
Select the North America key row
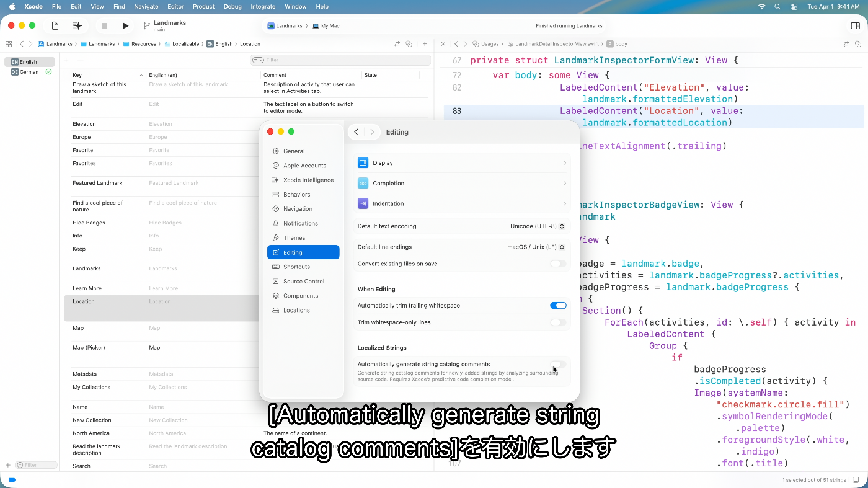[246, 433]
